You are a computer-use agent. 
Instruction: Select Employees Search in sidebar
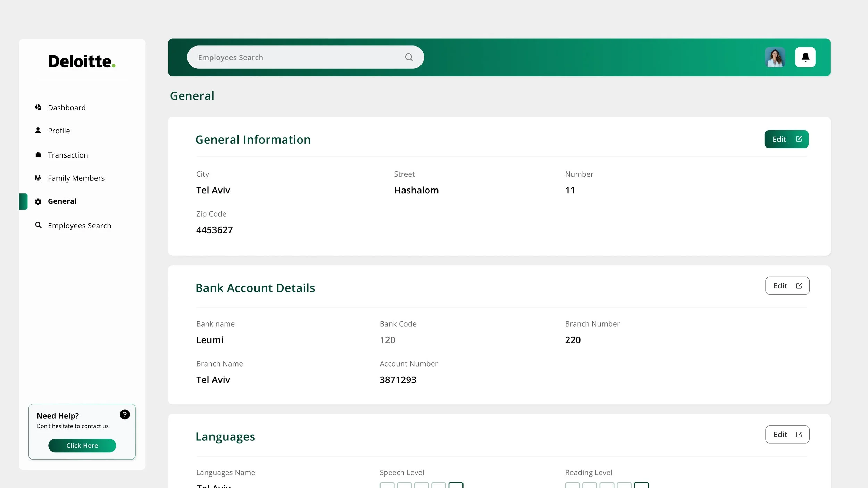pos(80,226)
